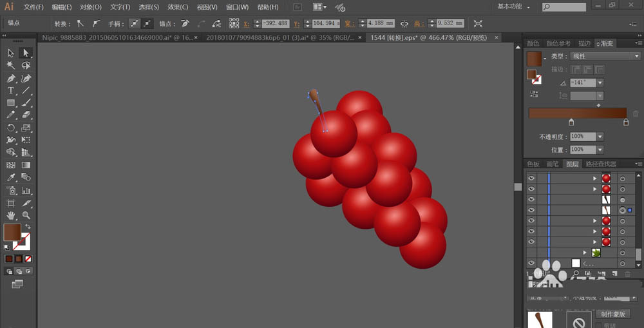644x328 pixels.
Task: Open the gradient angle -141° dropdown
Action: tap(600, 82)
